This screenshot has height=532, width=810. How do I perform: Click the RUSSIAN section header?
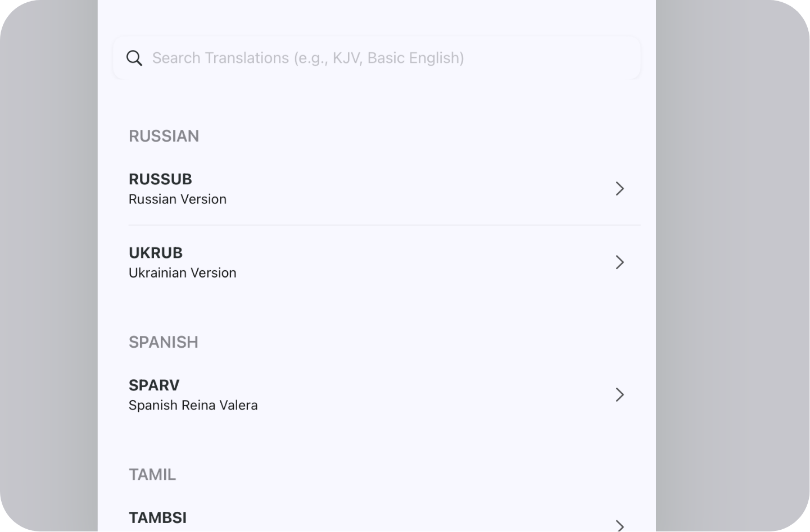(x=164, y=136)
